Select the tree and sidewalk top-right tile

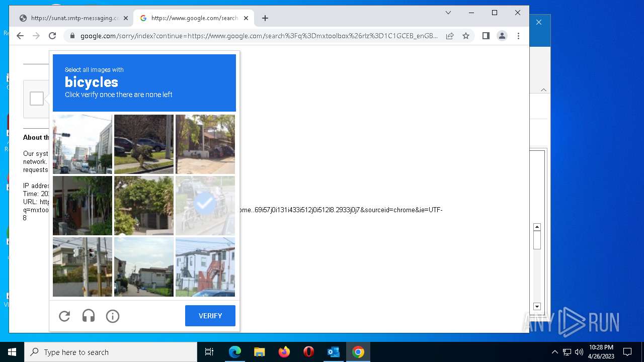coord(205,144)
